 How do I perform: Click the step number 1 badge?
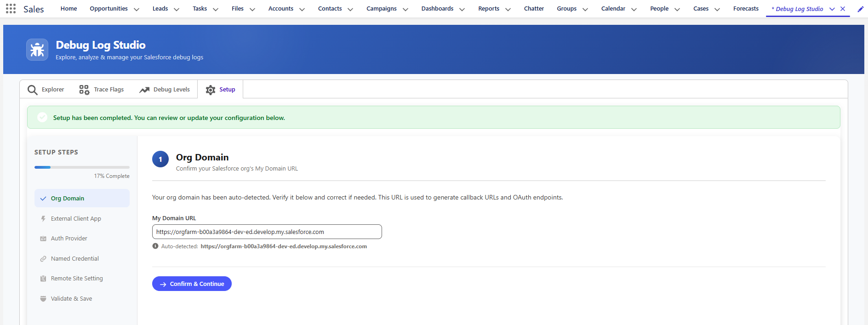(x=160, y=159)
